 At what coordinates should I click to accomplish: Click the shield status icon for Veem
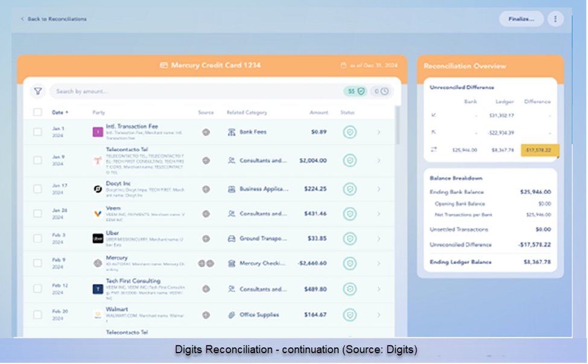point(350,214)
